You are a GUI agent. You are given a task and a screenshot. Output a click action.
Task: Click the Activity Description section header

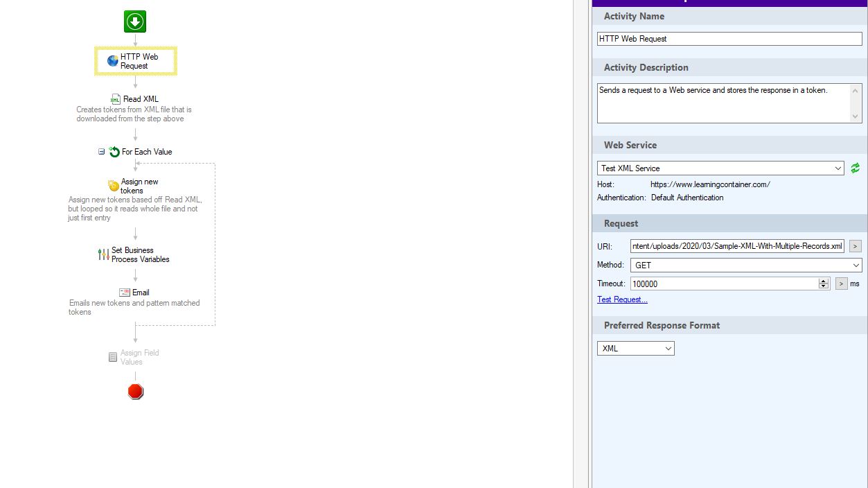pos(730,67)
